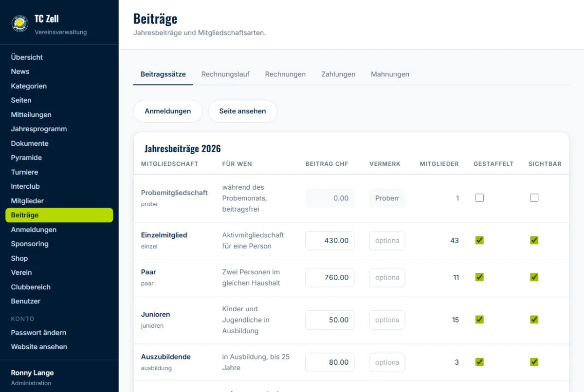584x392 pixels.
Task: Go to Mitglieder
Action: click(x=27, y=201)
